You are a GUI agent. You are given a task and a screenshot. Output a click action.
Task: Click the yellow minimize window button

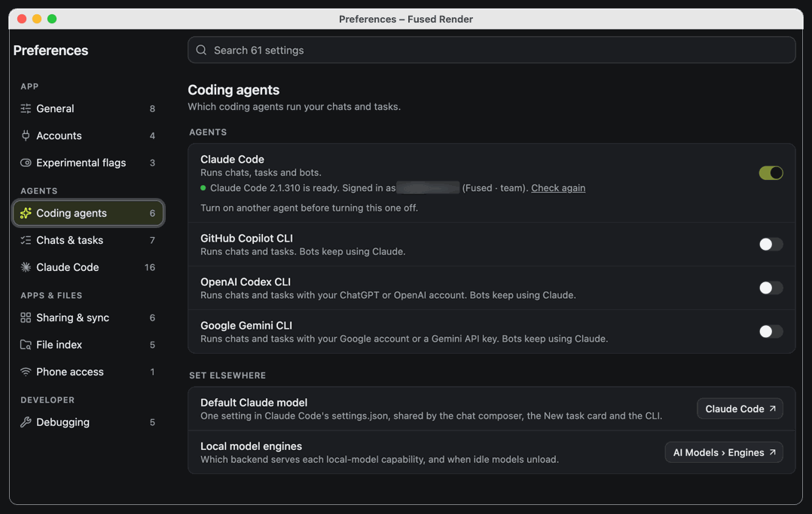[x=37, y=19]
